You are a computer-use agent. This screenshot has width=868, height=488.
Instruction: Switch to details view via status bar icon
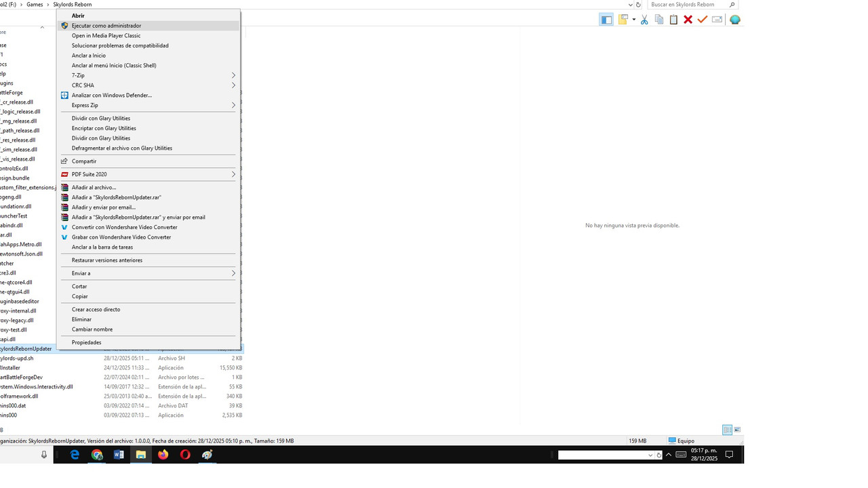point(728,430)
